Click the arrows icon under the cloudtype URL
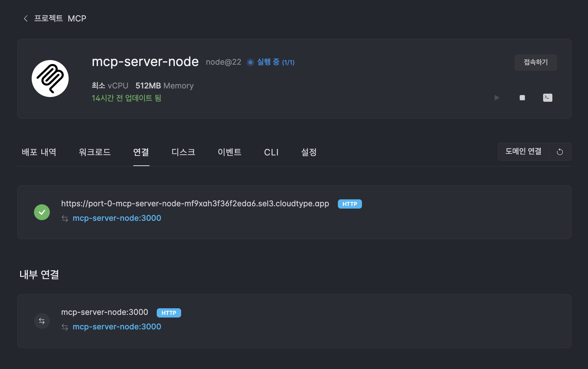This screenshot has height=369, width=588. coord(65,218)
